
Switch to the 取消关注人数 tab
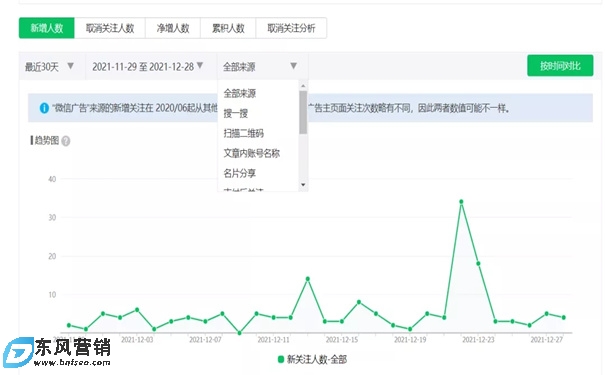click(110, 28)
